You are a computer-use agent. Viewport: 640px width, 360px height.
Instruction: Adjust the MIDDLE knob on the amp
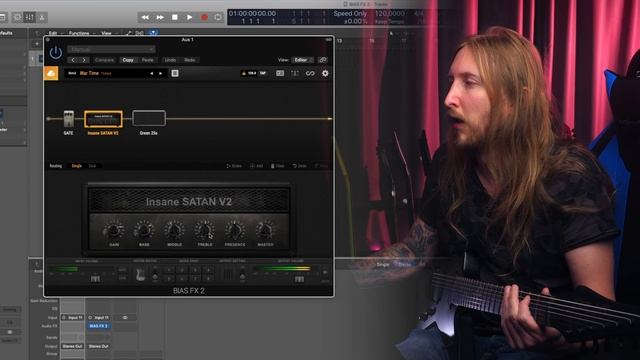tap(174, 231)
